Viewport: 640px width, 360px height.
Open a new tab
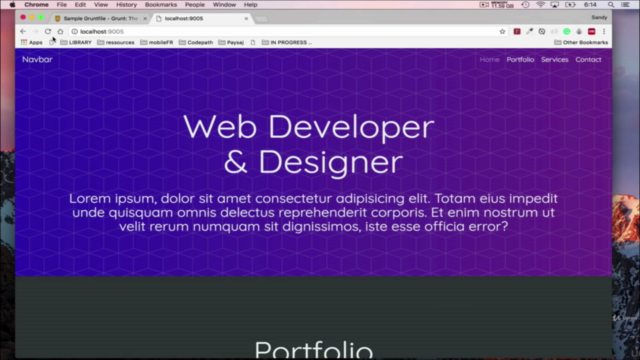(x=261, y=19)
